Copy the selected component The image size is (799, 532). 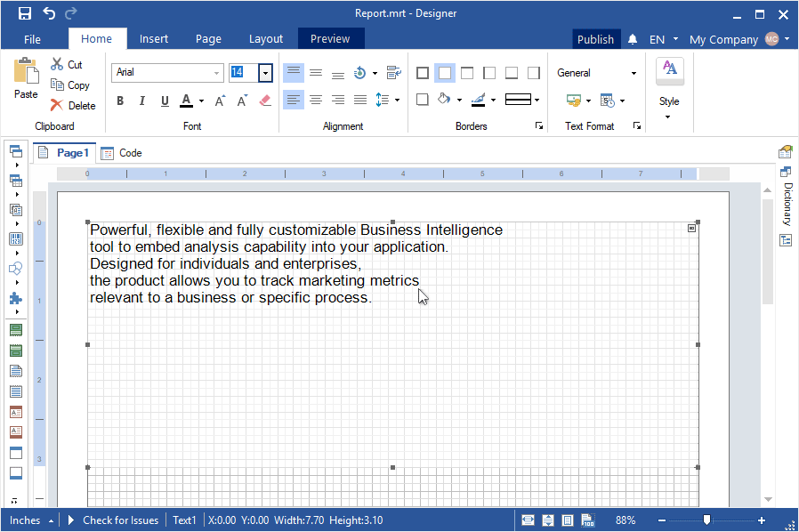click(x=70, y=85)
